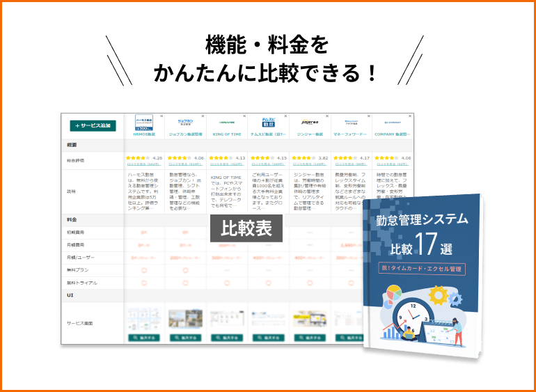Click the KING OF TIME description text
The image size is (536, 392).
(227, 191)
